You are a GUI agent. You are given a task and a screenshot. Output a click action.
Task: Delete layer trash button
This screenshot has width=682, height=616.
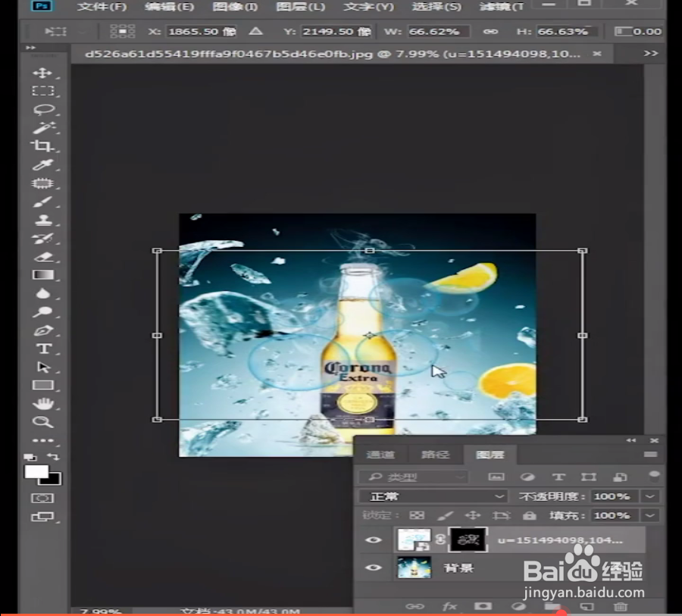621,606
